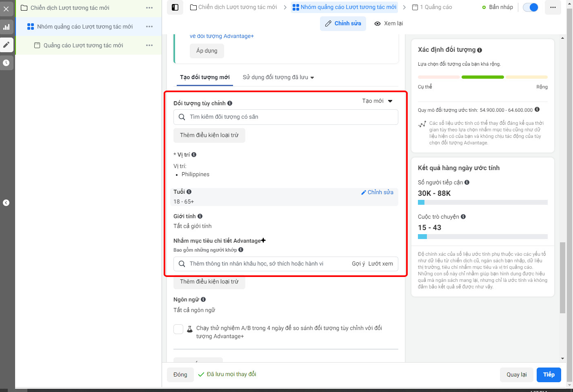This screenshot has height=392, width=573.
Task: Switch to Tạo đối tượng mới tab
Action: point(205,77)
